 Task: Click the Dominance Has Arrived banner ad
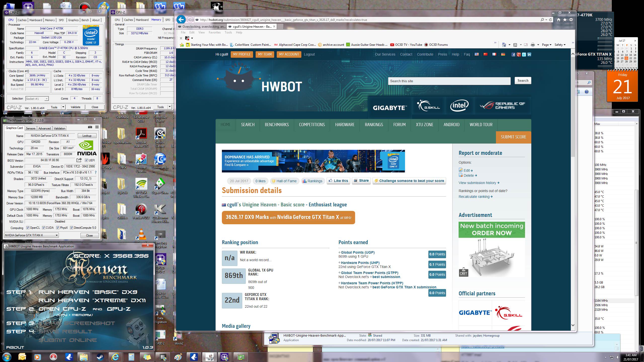[x=313, y=161]
